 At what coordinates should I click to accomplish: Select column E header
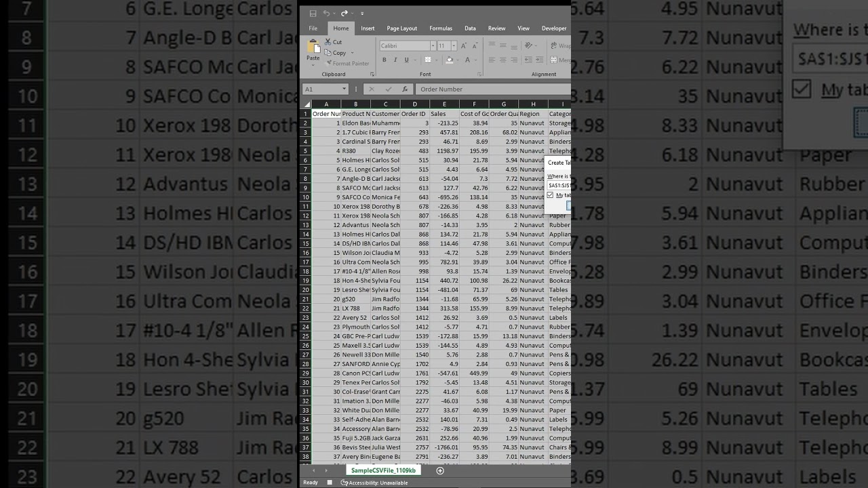pyautogui.click(x=444, y=104)
